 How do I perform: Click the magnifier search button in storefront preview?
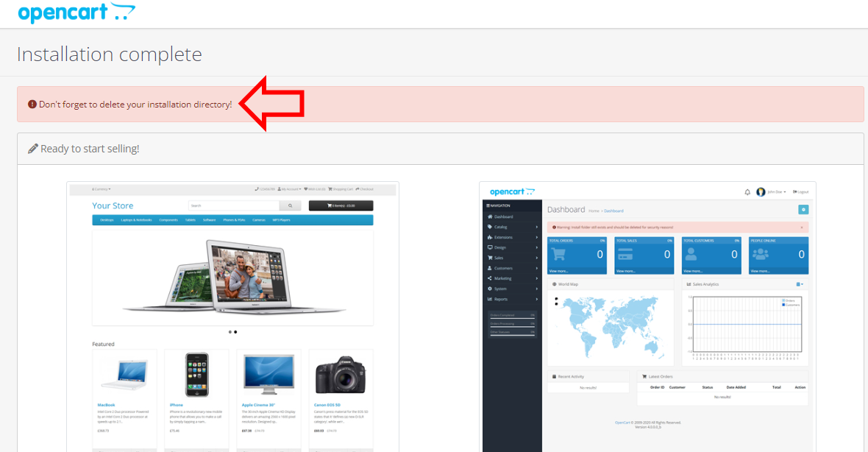290,205
